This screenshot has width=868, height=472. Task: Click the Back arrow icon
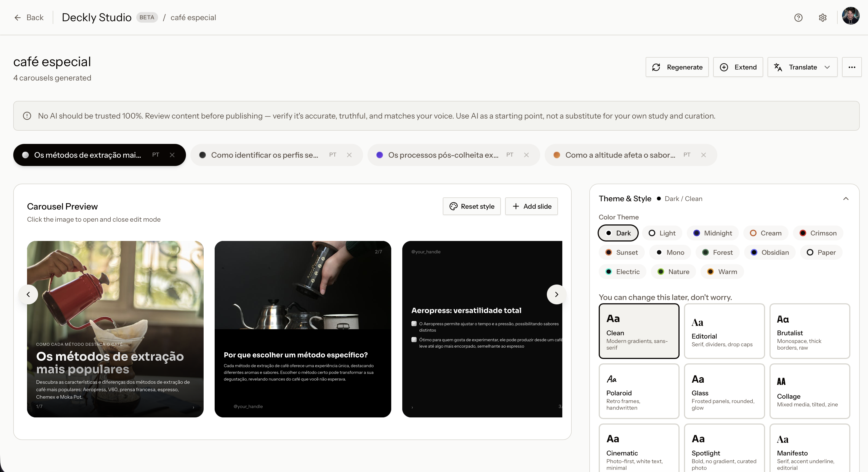pos(18,17)
